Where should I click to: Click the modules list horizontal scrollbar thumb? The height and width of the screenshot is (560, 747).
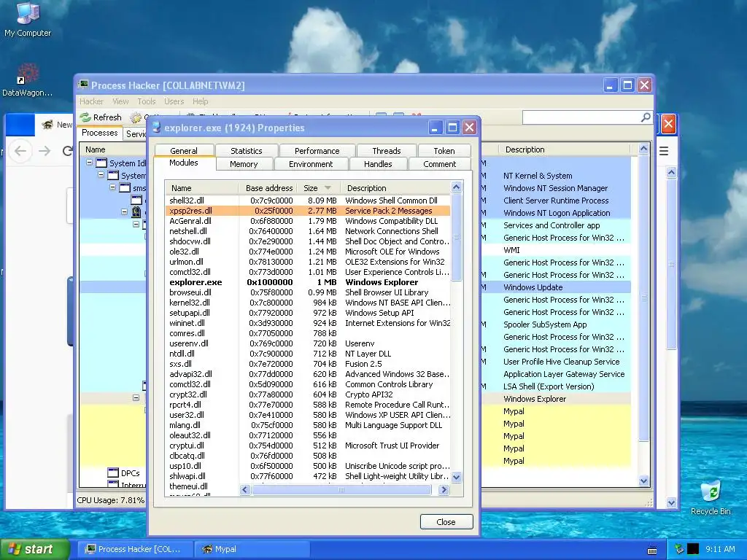pyautogui.click(x=341, y=489)
